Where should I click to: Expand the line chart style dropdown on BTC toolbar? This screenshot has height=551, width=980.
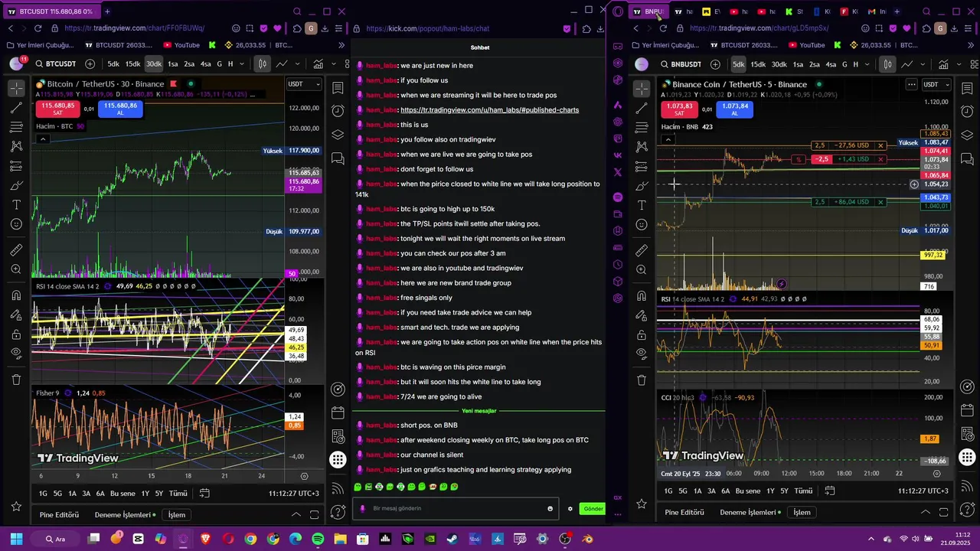pos(296,64)
